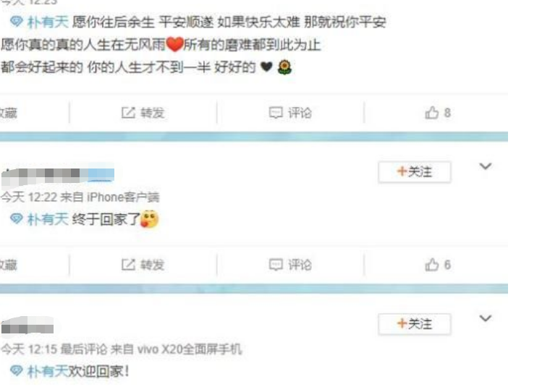Open the 朴有天 link in 欢迎回家 post
The width and height of the screenshot is (550, 392).
(47, 371)
